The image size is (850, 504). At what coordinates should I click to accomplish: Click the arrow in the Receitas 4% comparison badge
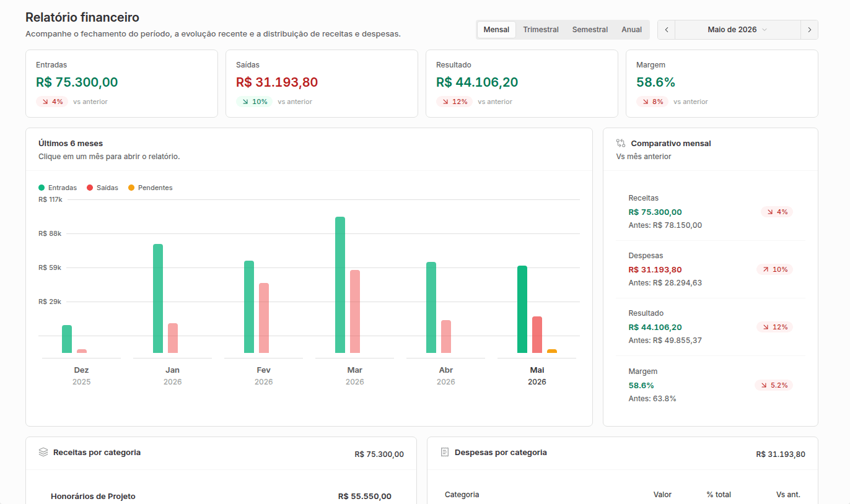tap(770, 212)
